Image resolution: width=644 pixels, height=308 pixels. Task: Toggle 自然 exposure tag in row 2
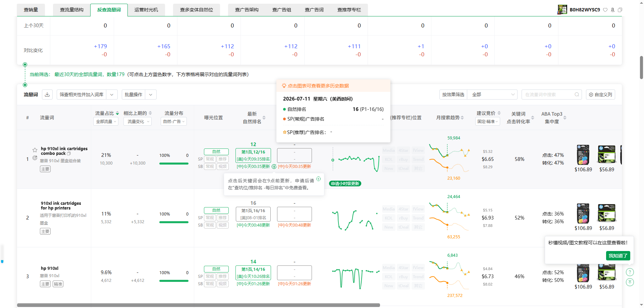[216, 210]
